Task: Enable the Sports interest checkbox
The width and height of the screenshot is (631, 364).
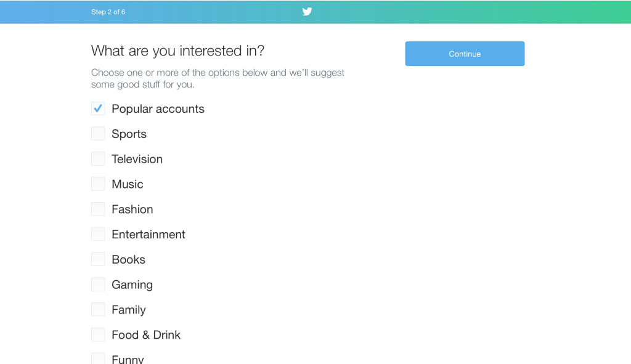Action: click(98, 134)
